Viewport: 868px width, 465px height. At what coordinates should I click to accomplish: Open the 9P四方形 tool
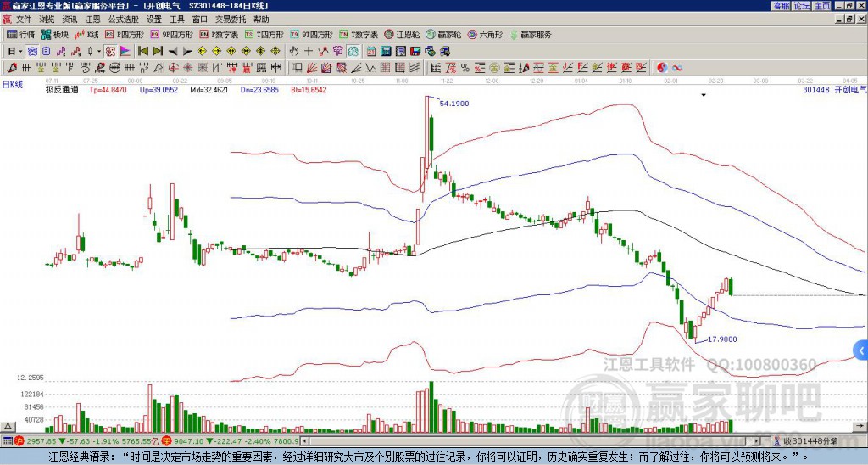[x=171, y=34]
